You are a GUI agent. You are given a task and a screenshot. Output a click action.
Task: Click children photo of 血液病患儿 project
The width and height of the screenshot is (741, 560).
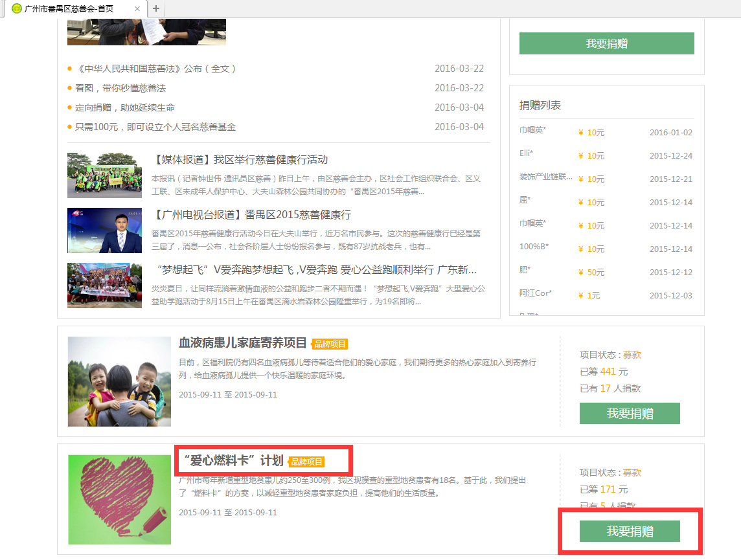pos(119,381)
